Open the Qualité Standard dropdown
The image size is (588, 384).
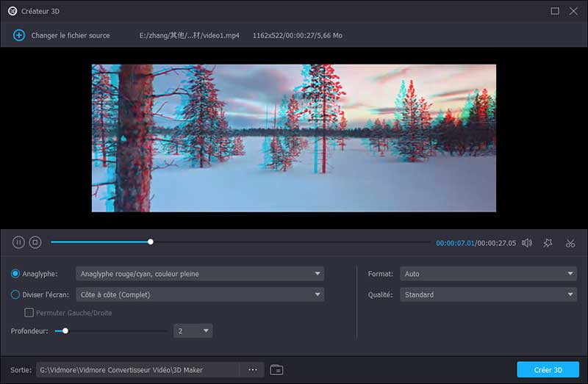[x=488, y=295]
